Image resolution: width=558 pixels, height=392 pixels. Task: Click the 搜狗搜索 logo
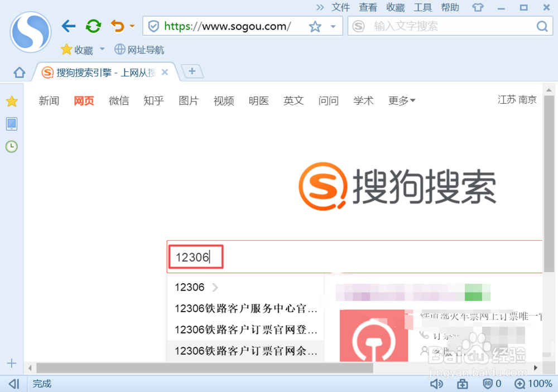[397, 186]
